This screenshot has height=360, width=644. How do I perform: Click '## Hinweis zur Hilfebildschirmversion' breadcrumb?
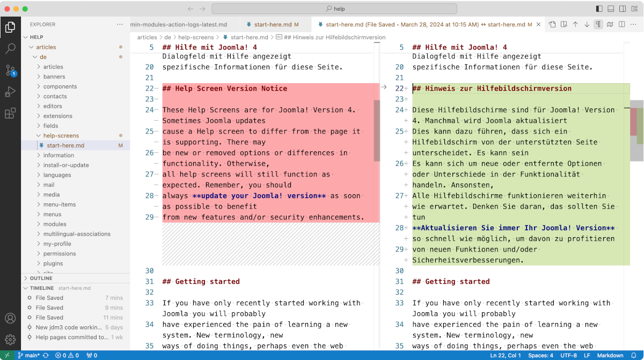coord(331,38)
